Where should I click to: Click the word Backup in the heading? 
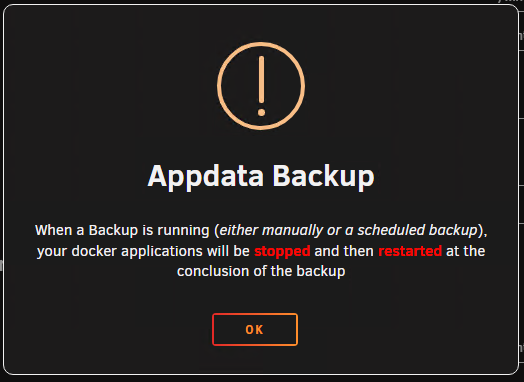tap(323, 176)
